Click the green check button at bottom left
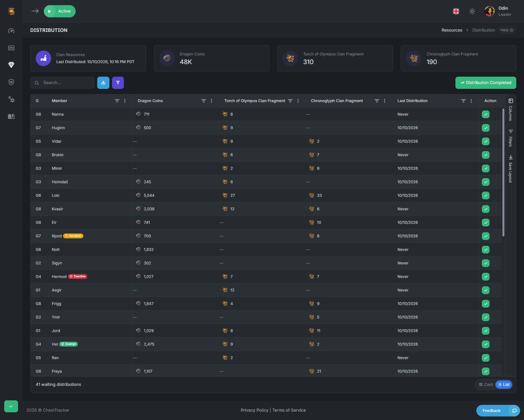Screen dimensions: 524x420 11,406
